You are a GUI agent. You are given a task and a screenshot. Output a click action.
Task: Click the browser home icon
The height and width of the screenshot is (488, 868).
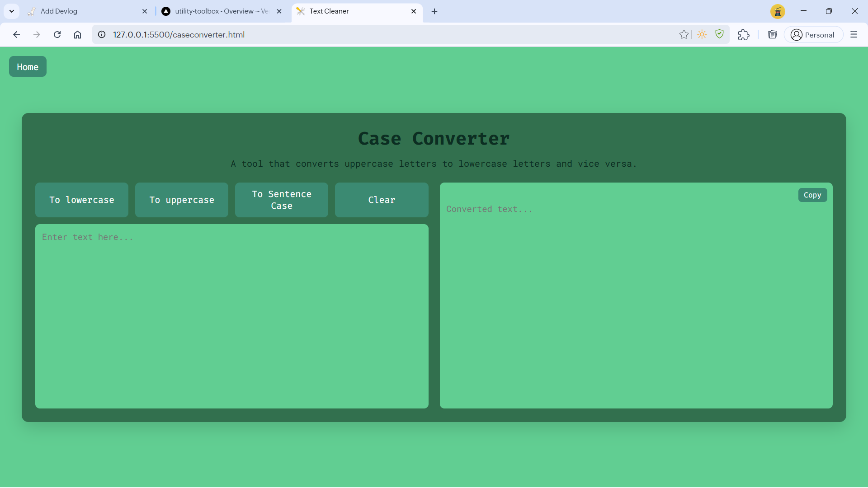point(77,35)
